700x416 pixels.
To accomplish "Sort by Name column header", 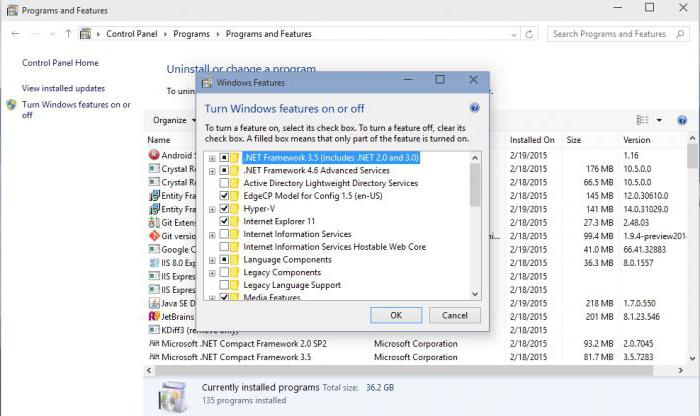I will tap(158, 140).
